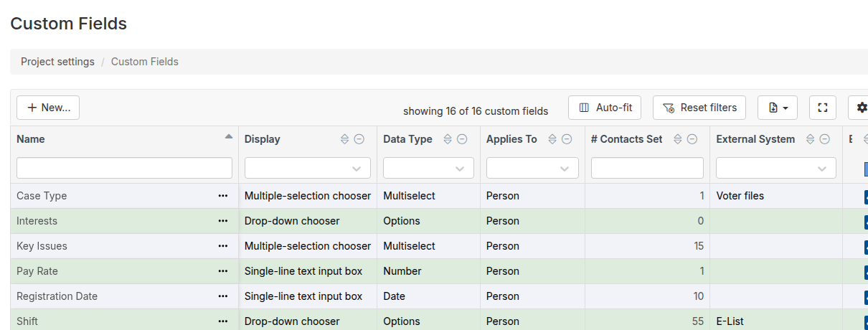This screenshot has height=330, width=868.
Task: Hide the # Contacts Set column using minus icon
Action: (692, 139)
